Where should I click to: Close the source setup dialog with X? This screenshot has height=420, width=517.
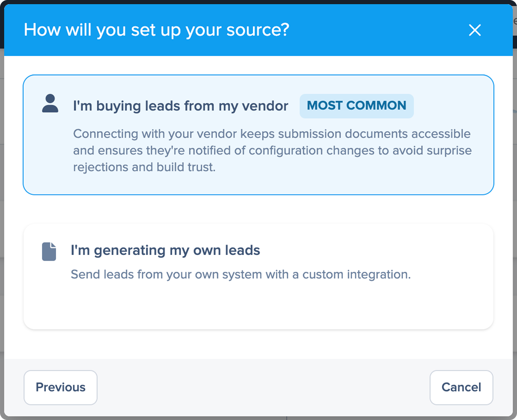coord(474,30)
